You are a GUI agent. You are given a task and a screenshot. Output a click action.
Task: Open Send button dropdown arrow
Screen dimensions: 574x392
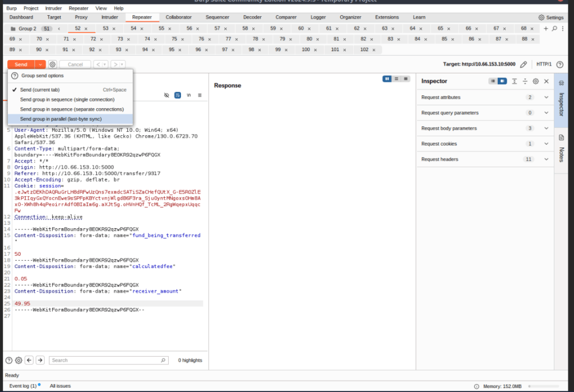click(x=40, y=64)
